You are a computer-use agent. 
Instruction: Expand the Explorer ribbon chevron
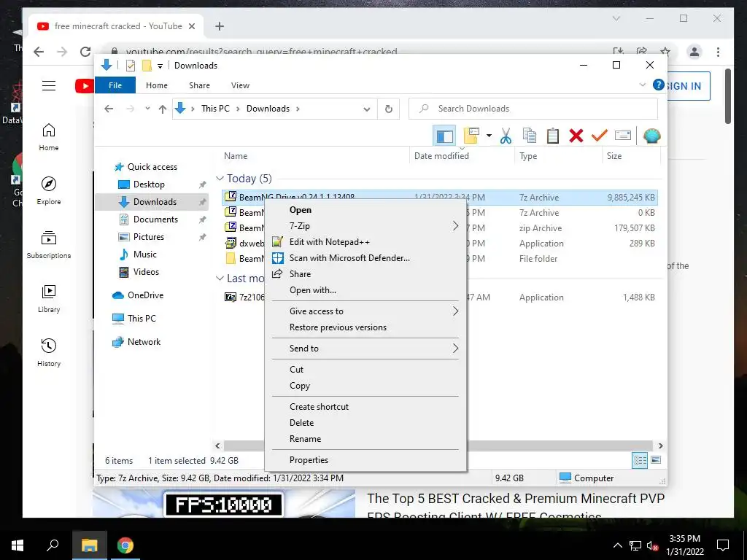[x=642, y=85]
